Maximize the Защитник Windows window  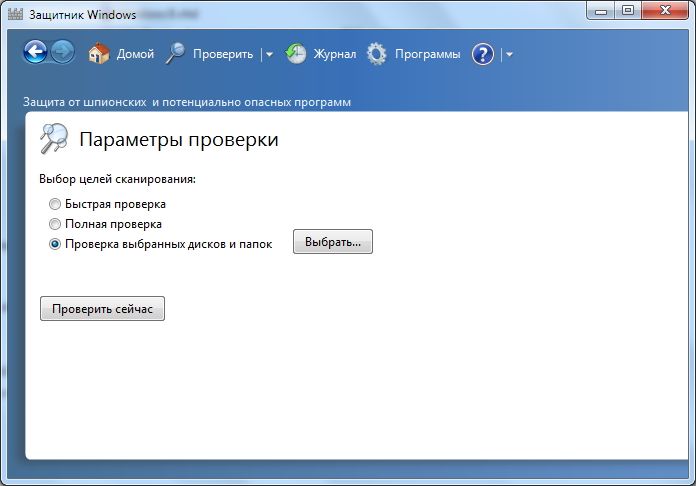pyautogui.click(x=628, y=10)
